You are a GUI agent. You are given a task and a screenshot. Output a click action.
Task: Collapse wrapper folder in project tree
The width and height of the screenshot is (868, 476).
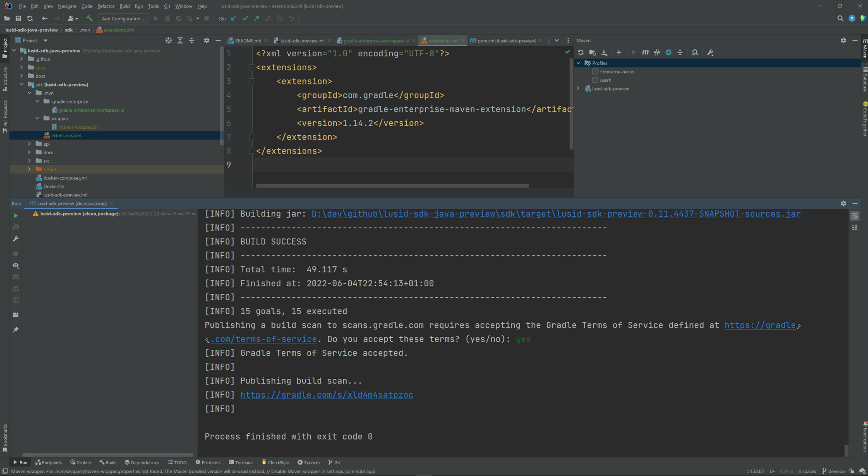[37, 118]
